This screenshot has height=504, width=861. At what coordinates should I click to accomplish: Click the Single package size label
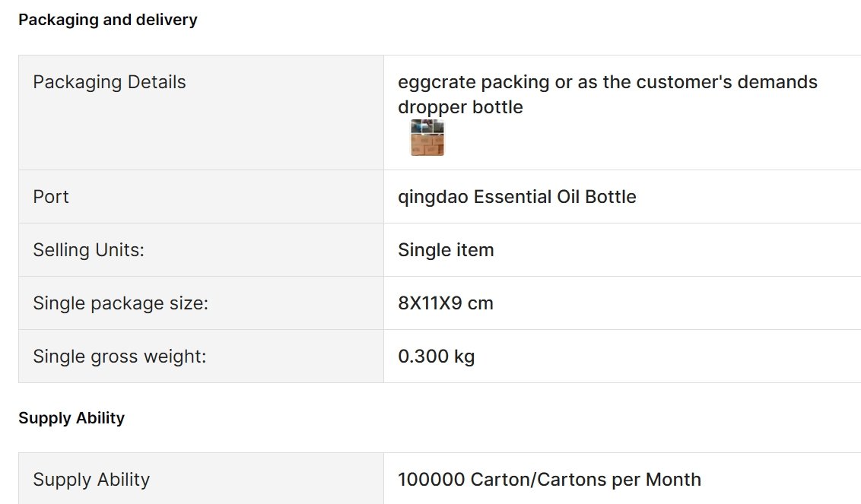pyautogui.click(x=121, y=303)
